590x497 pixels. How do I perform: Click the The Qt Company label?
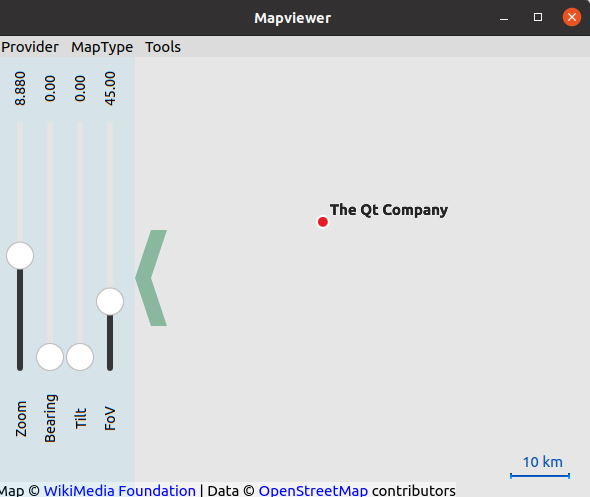(389, 210)
